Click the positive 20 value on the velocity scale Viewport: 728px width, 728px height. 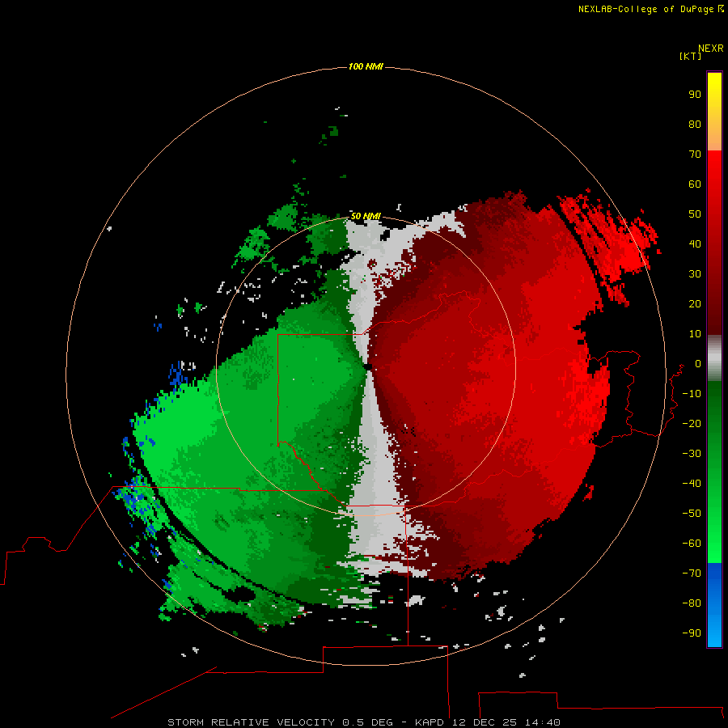pyautogui.click(x=695, y=304)
